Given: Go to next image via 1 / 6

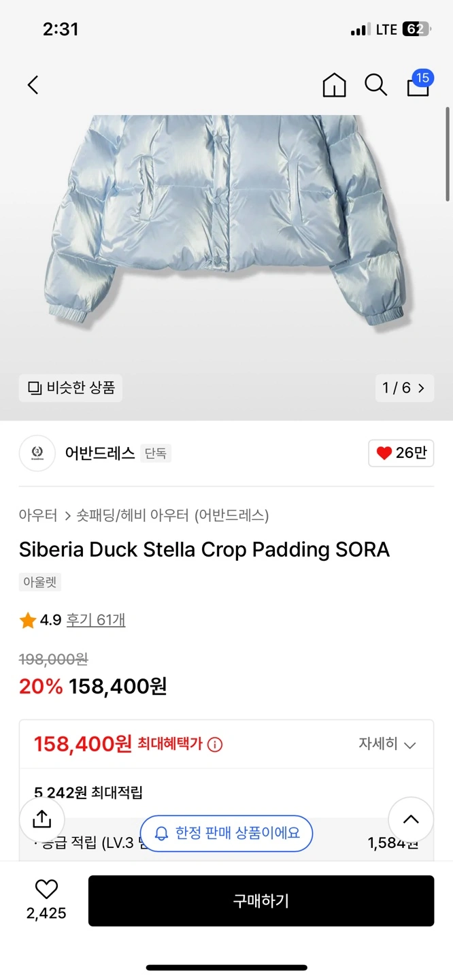Looking at the screenshot, I should point(404,388).
